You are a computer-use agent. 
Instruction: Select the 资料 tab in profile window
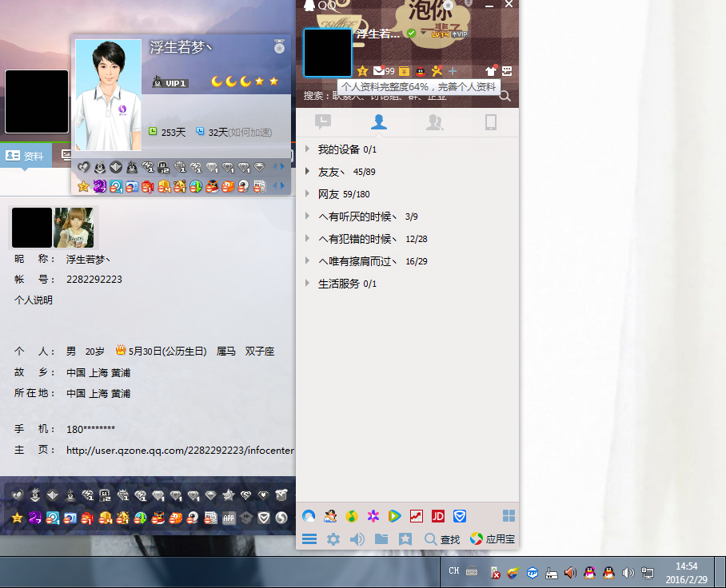coord(25,156)
